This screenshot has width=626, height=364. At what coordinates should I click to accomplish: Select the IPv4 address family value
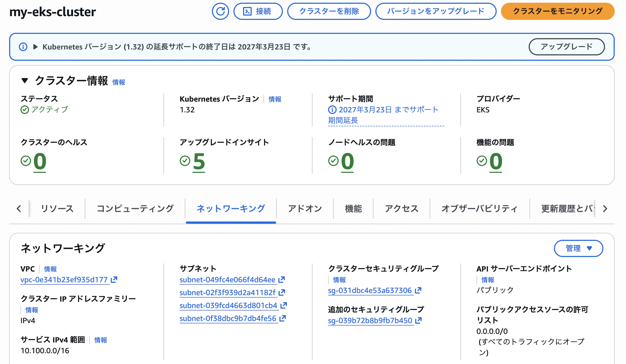coord(28,320)
